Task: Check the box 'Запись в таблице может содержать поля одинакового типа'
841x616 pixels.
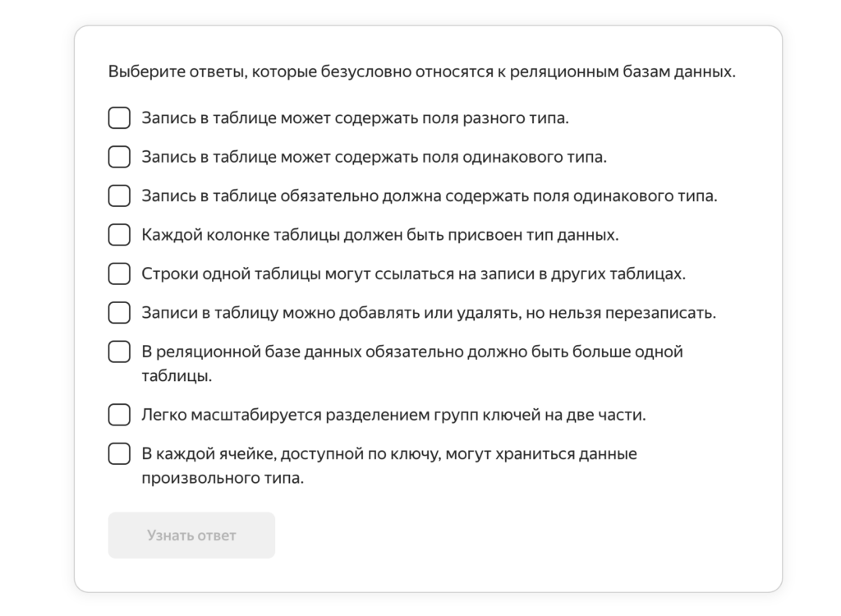Action: tap(117, 156)
